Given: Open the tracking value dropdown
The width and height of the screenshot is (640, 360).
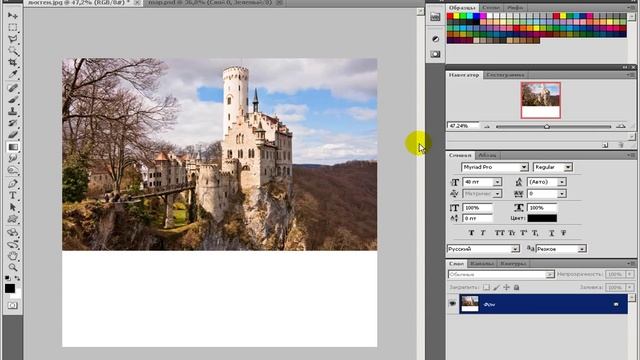Looking at the screenshot, I should click(x=562, y=194).
